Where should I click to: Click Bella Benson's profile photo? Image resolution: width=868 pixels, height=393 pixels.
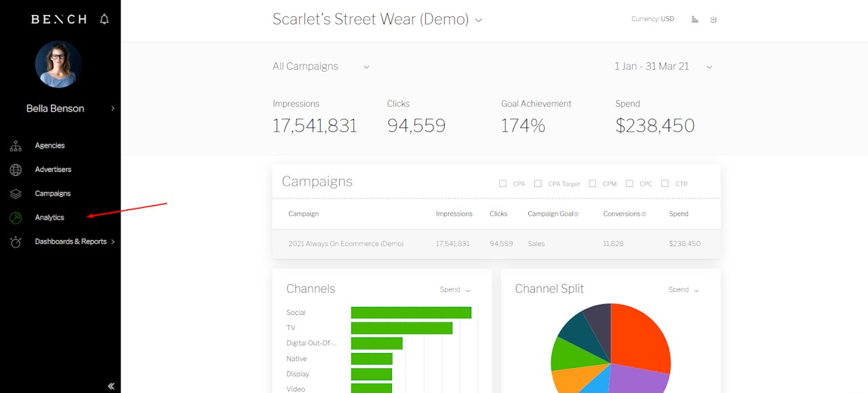[x=58, y=64]
